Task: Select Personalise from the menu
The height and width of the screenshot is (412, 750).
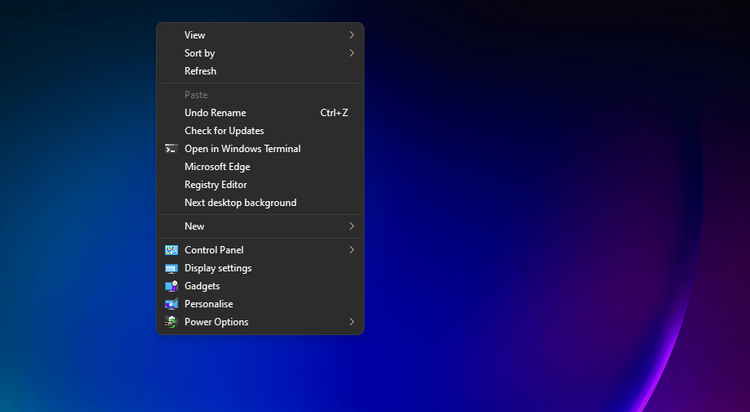Action: (x=260, y=304)
